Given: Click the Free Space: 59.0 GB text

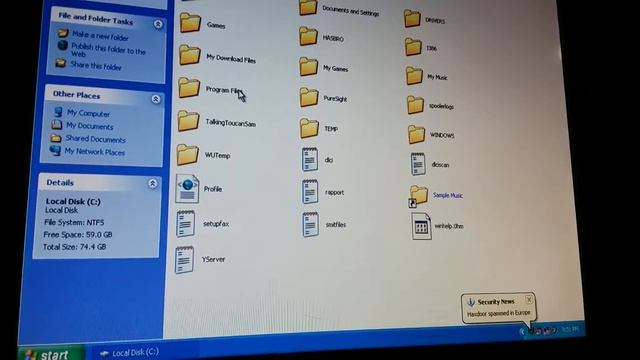Looking at the screenshot, I should [x=78, y=235].
